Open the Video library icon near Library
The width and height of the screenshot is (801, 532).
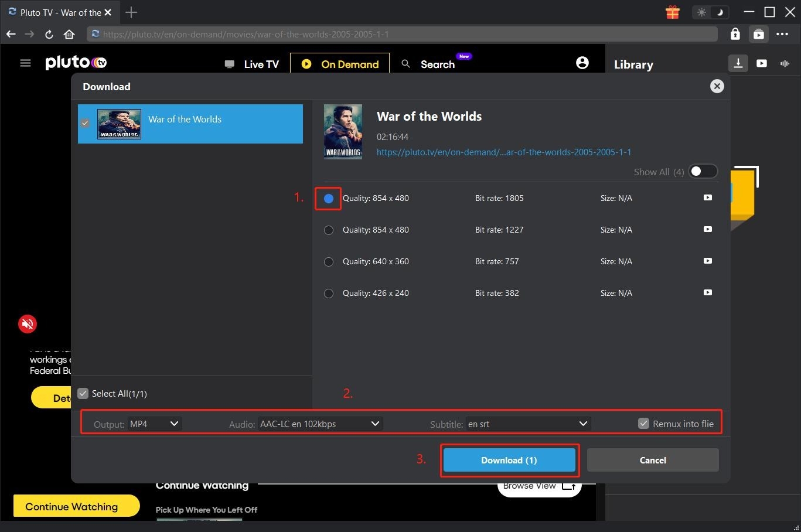coord(761,63)
